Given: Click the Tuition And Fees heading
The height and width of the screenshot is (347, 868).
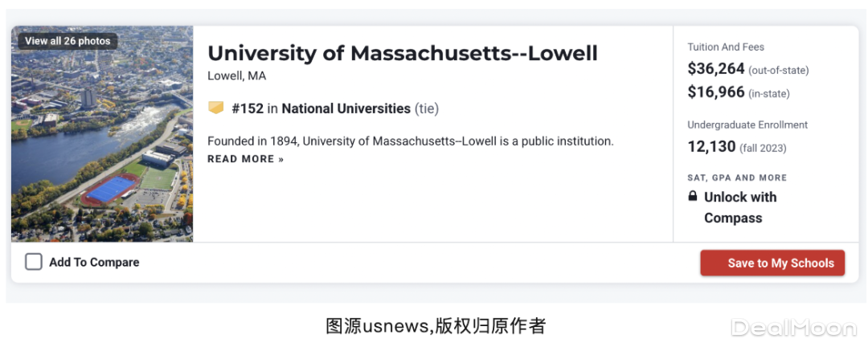Looking at the screenshot, I should pyautogui.click(x=726, y=47).
